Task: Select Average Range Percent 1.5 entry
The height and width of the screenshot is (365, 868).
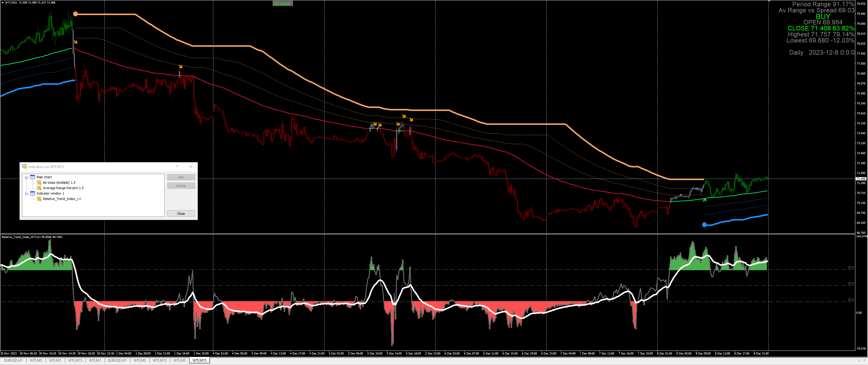Action: [63, 188]
